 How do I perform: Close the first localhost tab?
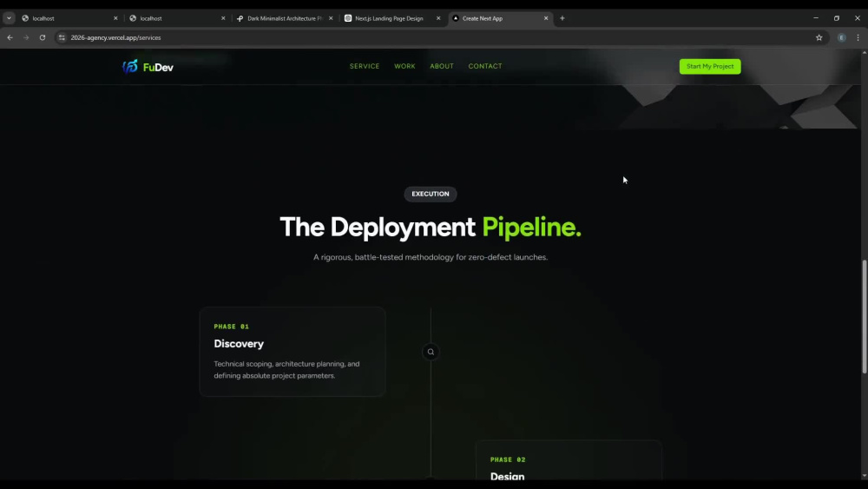point(115,18)
